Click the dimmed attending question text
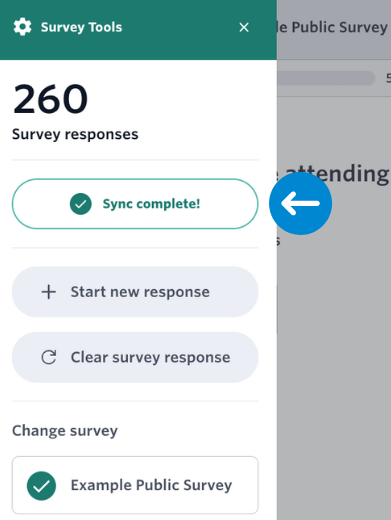The width and height of the screenshot is (391, 520). pos(337,173)
